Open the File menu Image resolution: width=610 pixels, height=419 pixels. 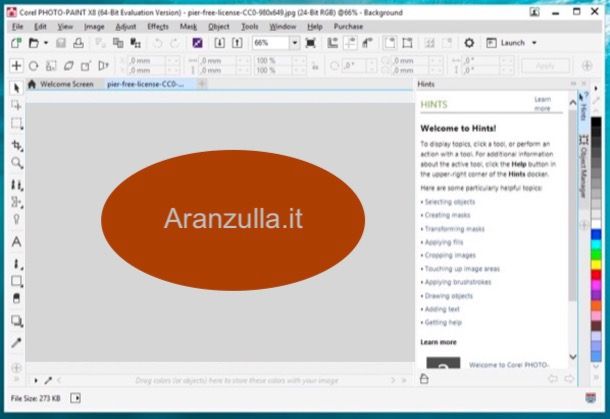pos(18,26)
